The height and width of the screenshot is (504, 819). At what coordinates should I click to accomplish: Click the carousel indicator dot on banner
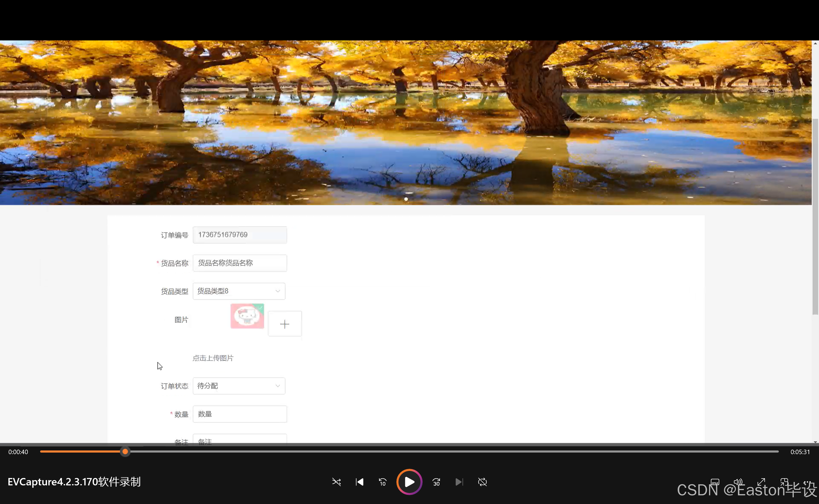coord(406,199)
